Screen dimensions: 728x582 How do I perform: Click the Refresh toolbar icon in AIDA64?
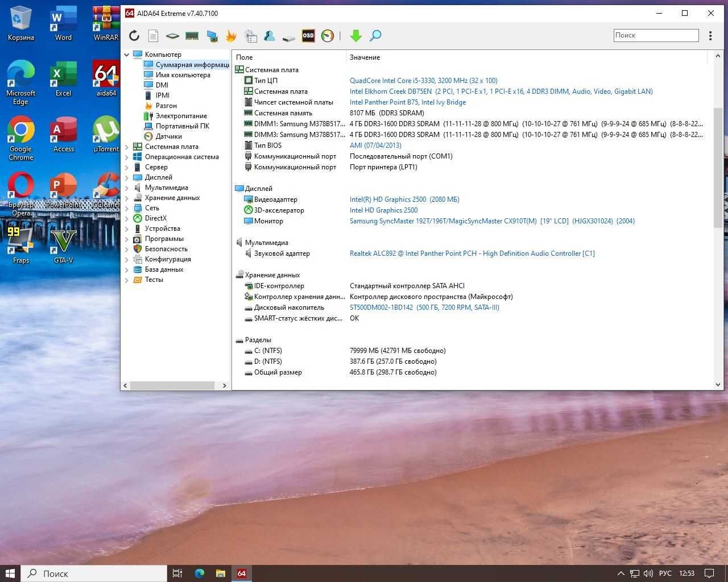[x=134, y=36]
